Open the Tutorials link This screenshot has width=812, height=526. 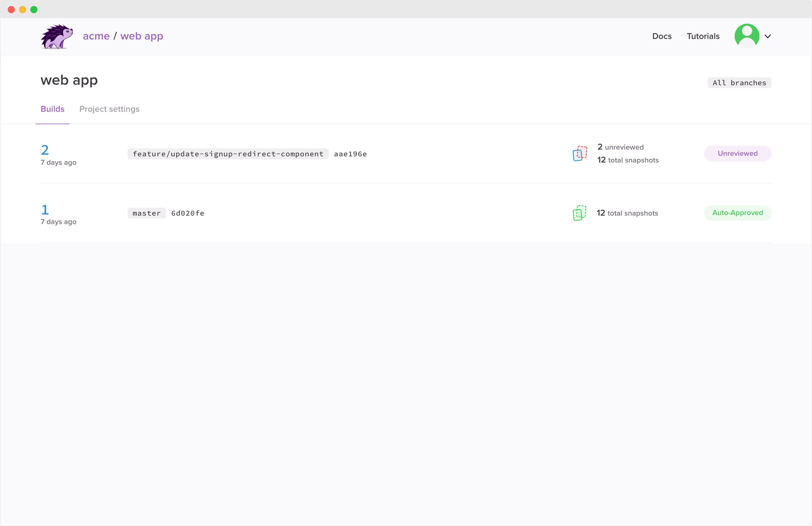[703, 36]
